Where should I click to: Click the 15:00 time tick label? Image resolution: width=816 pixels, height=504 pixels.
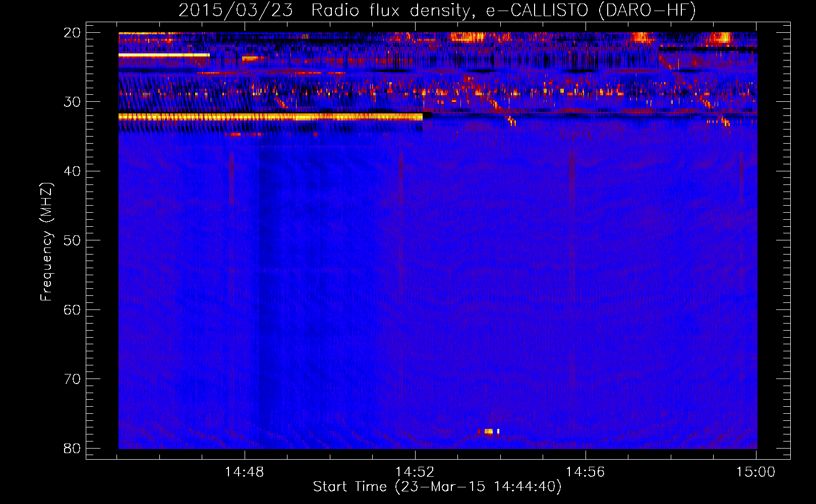click(x=755, y=472)
